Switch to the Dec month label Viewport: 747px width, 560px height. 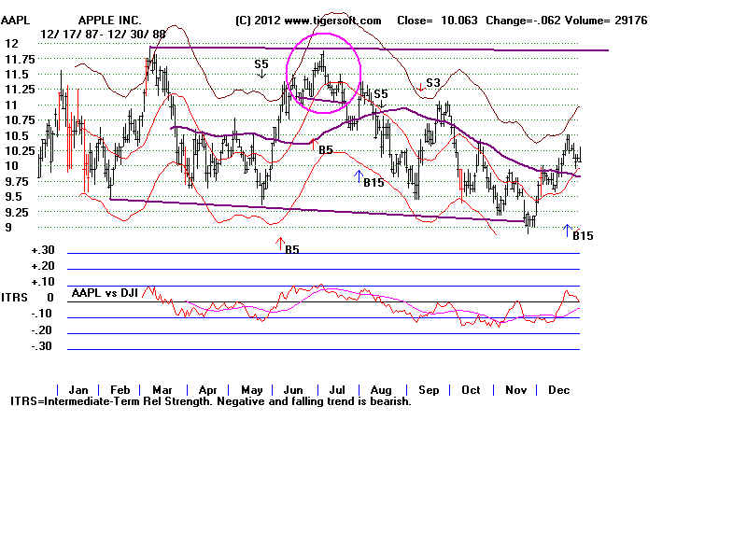pos(558,390)
